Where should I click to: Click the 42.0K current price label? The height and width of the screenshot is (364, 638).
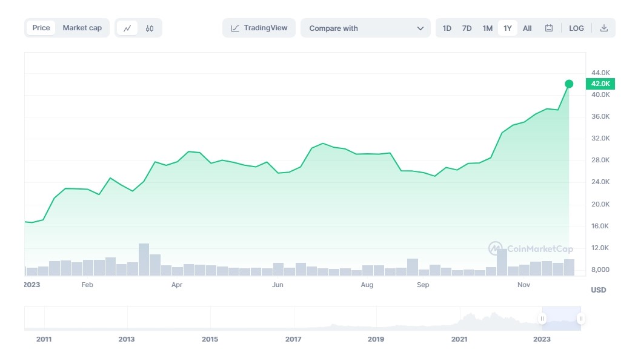tap(600, 84)
